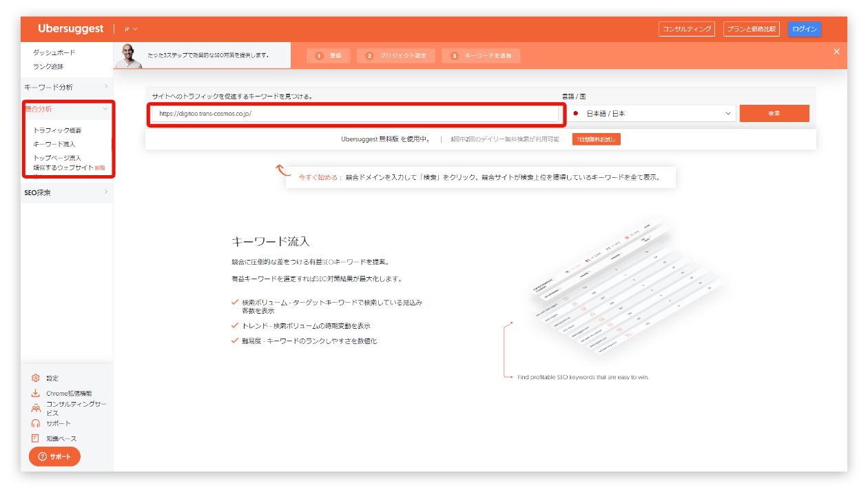This screenshot has width=868, height=495.
Task: Click the Chrome拡張機能 download icon
Action: pos(36,393)
